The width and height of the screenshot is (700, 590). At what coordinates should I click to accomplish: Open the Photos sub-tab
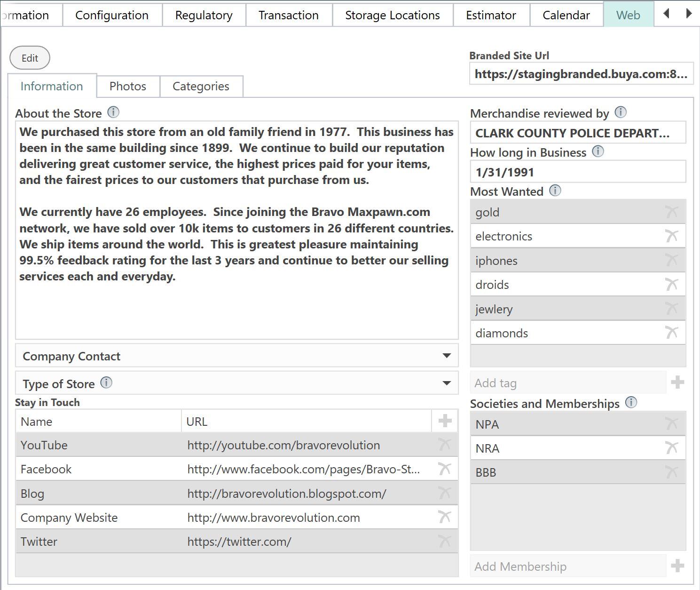click(128, 86)
